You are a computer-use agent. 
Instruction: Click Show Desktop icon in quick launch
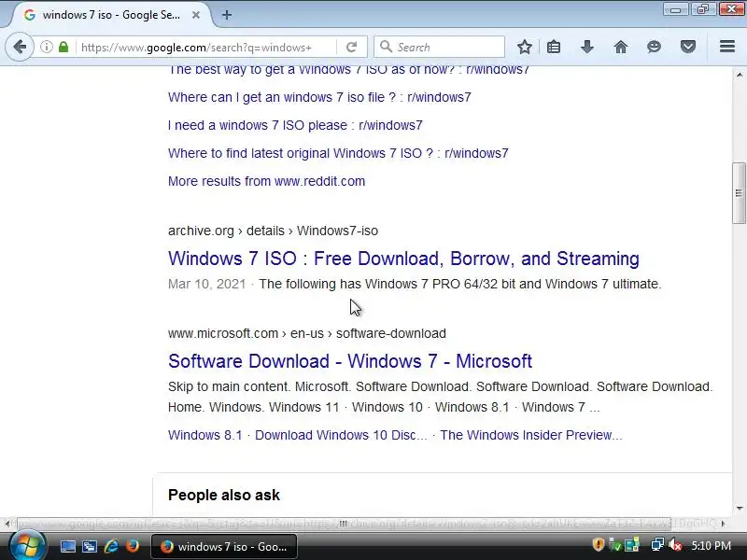tap(67, 546)
